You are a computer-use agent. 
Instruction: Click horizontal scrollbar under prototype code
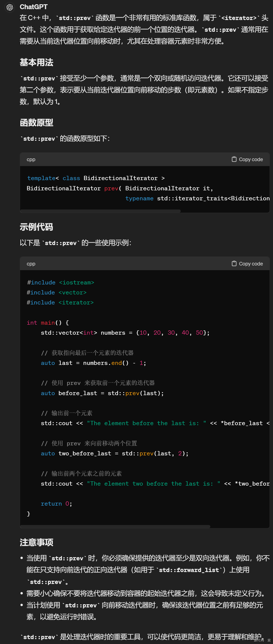100,211
